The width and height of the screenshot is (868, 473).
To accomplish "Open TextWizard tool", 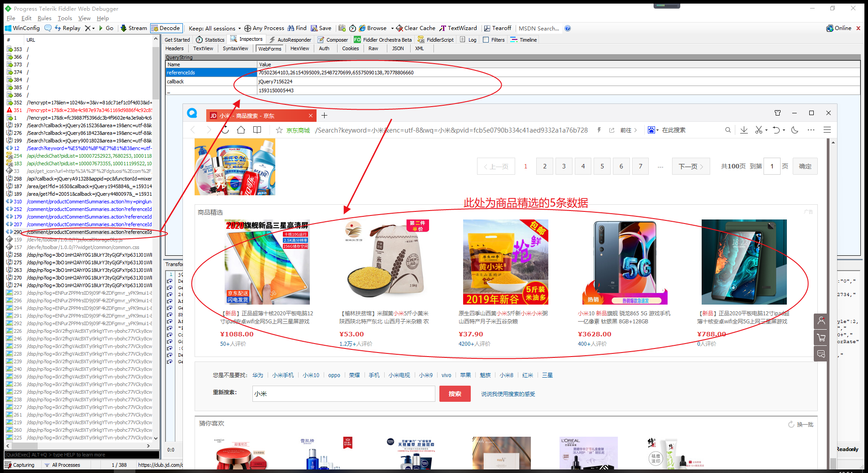I will pyautogui.click(x=458, y=28).
